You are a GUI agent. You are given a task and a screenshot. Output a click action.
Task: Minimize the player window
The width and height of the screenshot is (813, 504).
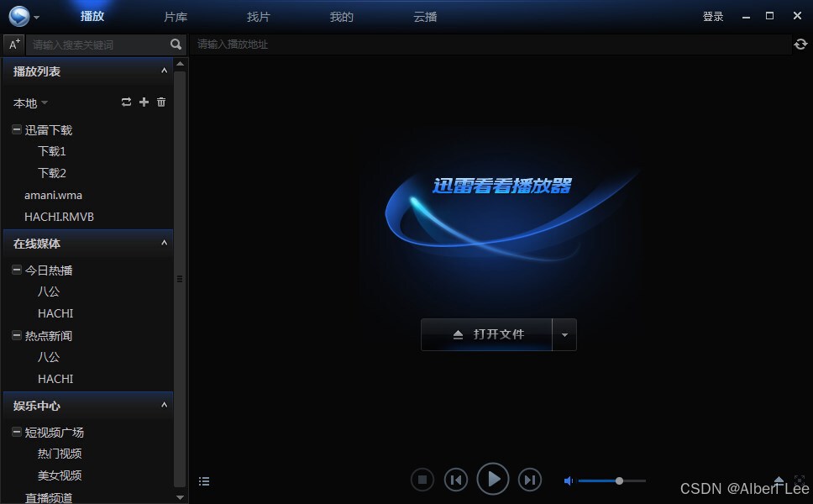tap(746, 17)
